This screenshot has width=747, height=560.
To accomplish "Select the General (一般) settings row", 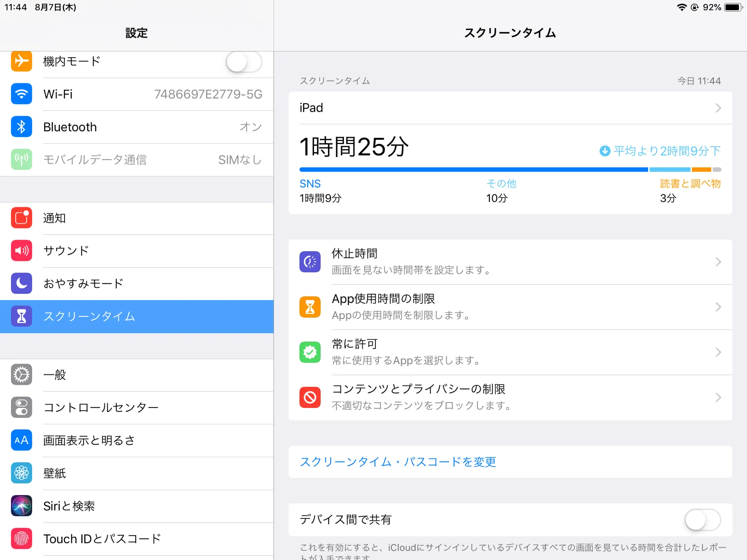I will point(137,375).
